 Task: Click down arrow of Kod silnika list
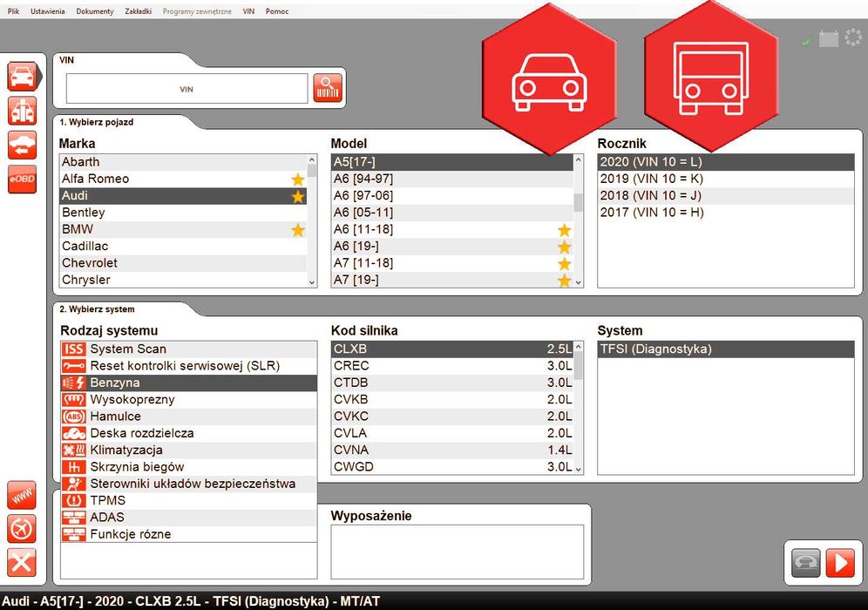[579, 470]
